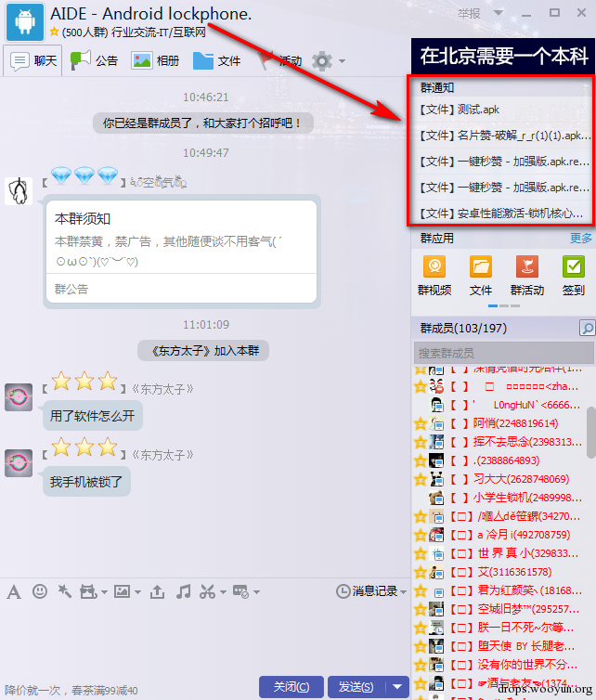Open file notice 名片赞-破解_r_r(1)(1).apk
The height and width of the screenshot is (700, 596).
(505, 136)
